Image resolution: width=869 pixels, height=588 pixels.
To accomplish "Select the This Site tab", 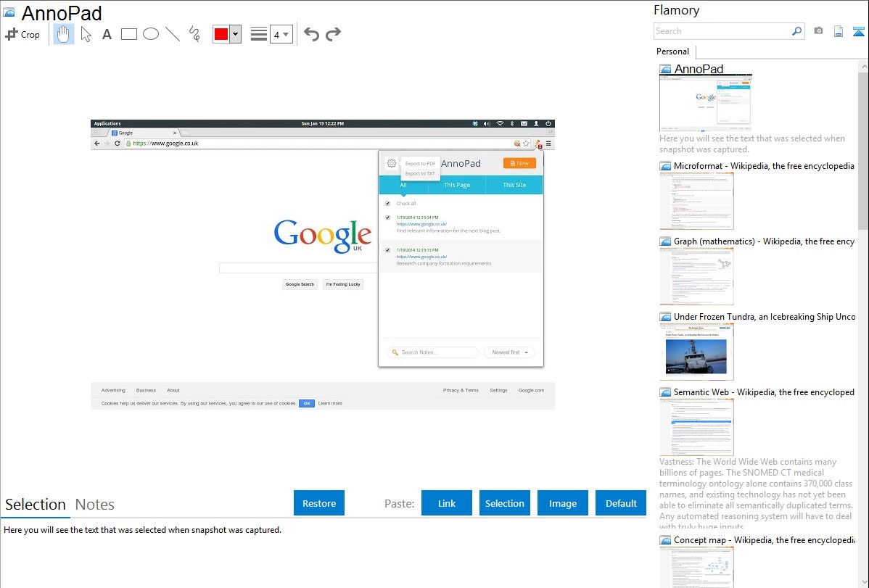I will 514,185.
